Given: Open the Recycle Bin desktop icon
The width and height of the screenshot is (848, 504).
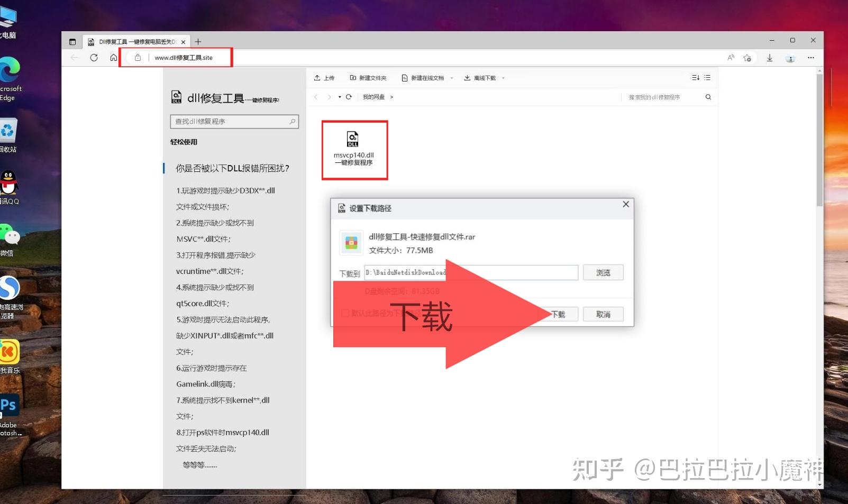Looking at the screenshot, I should tap(8, 135).
